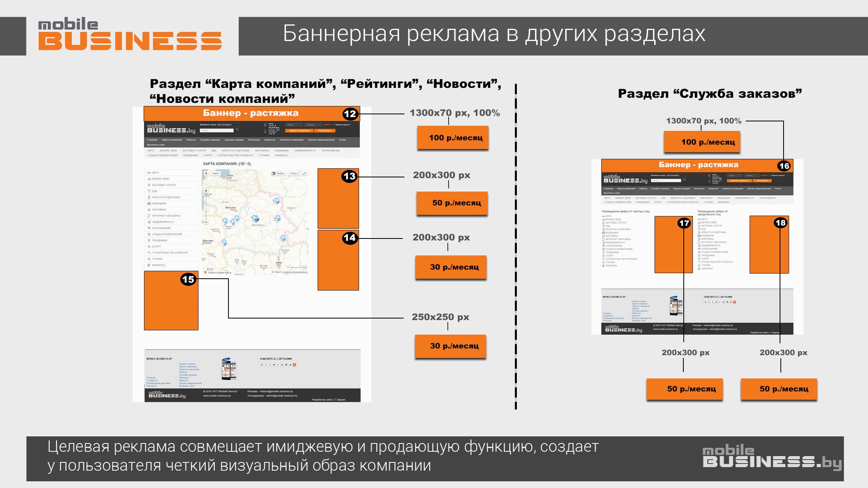Click the search magnifier icon in left site header

click(237, 129)
